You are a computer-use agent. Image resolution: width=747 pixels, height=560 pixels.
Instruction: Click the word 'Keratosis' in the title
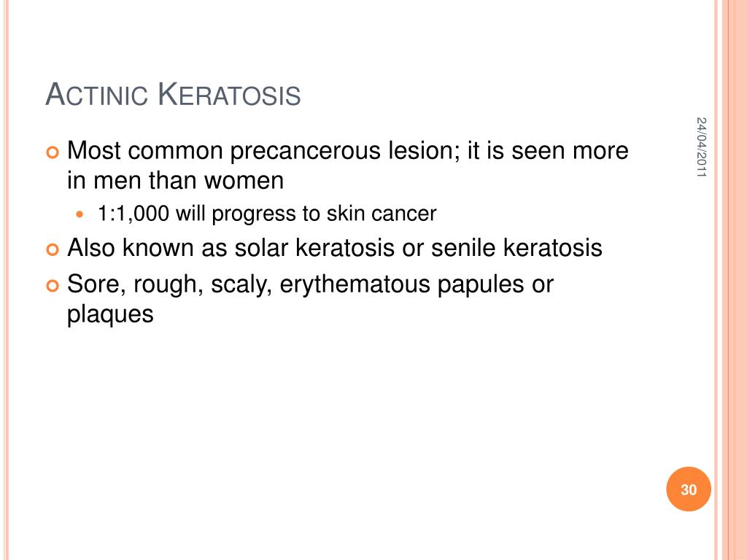pyautogui.click(x=229, y=94)
